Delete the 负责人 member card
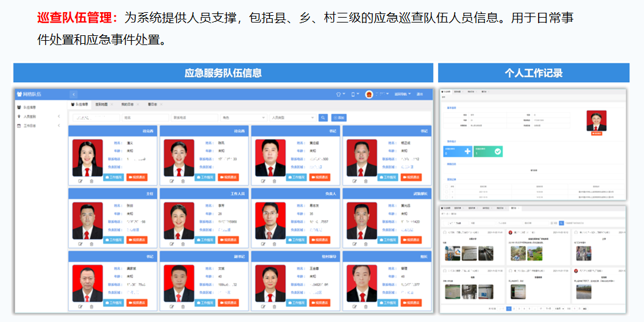This screenshot has width=644, height=322. 274,243
